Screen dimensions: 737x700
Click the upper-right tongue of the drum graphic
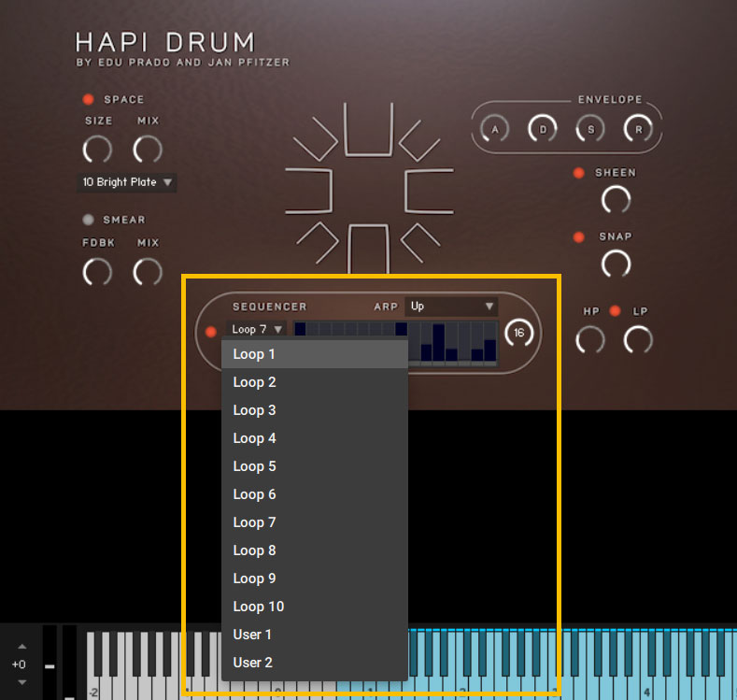[419, 141]
